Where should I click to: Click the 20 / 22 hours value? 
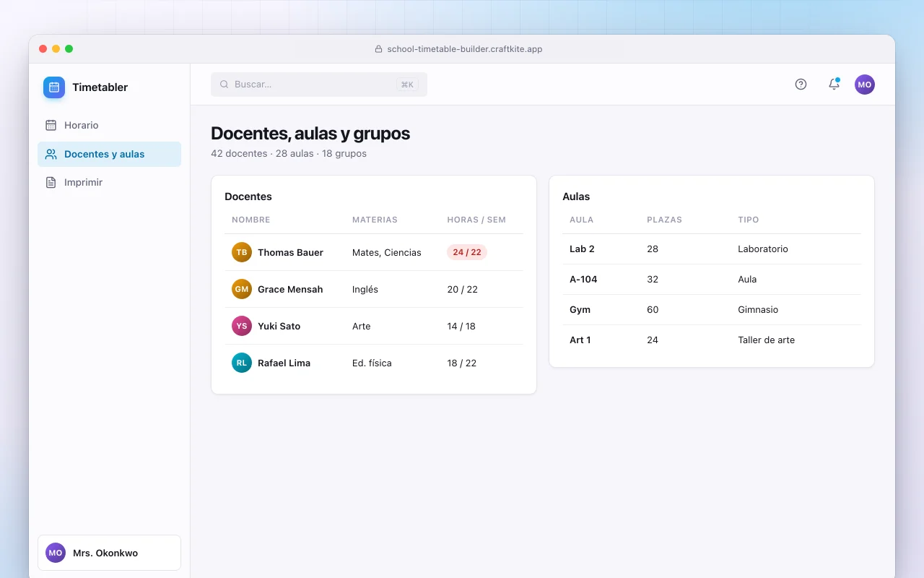tap(462, 289)
